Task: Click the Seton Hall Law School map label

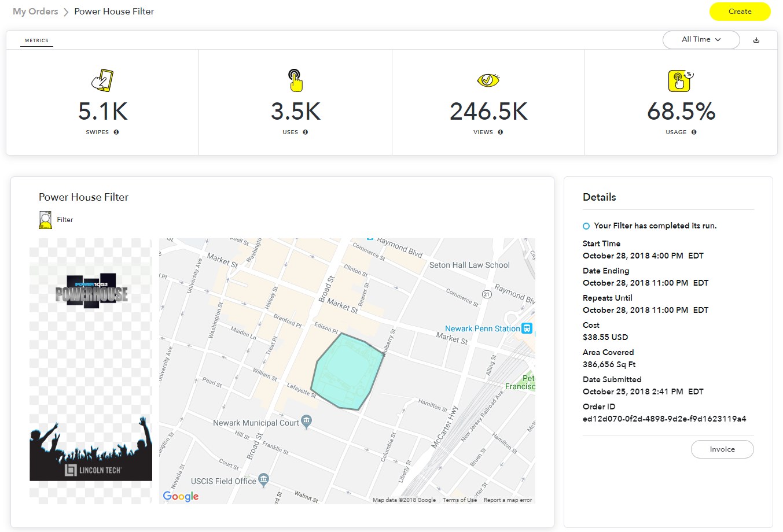Action: click(469, 265)
